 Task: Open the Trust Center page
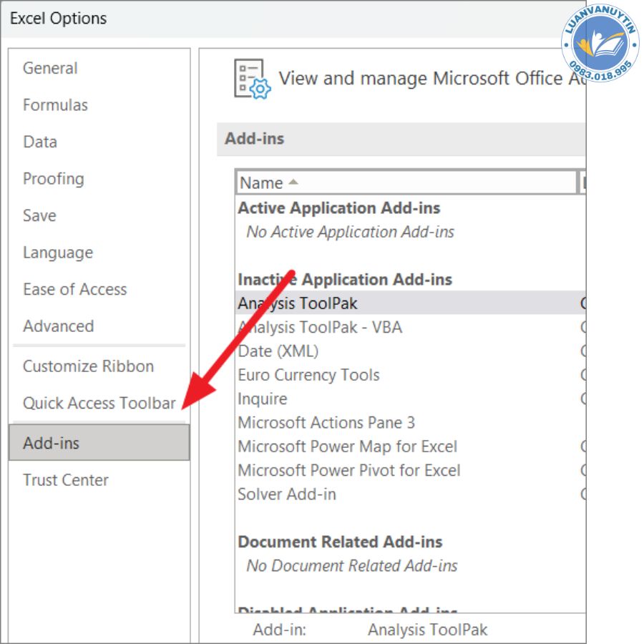coord(66,480)
